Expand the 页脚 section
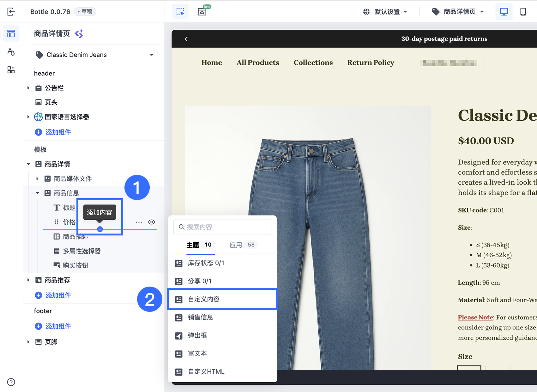537x392 pixels. [28, 342]
